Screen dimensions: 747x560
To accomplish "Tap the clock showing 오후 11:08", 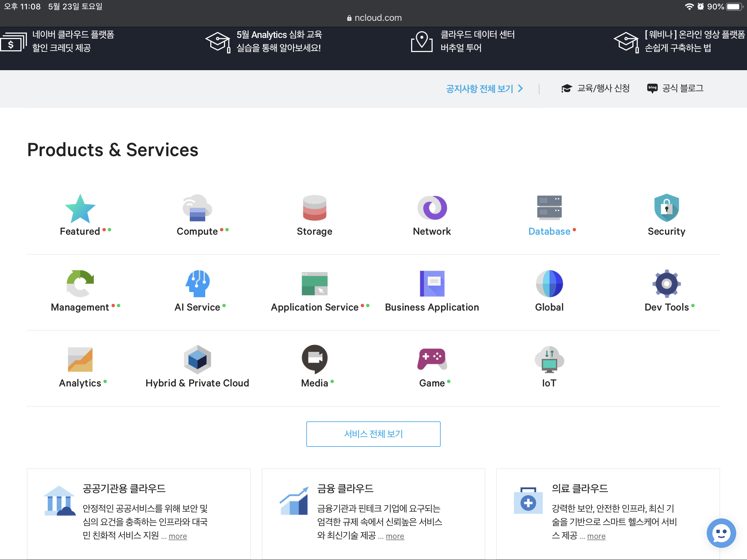I will (22, 6).
